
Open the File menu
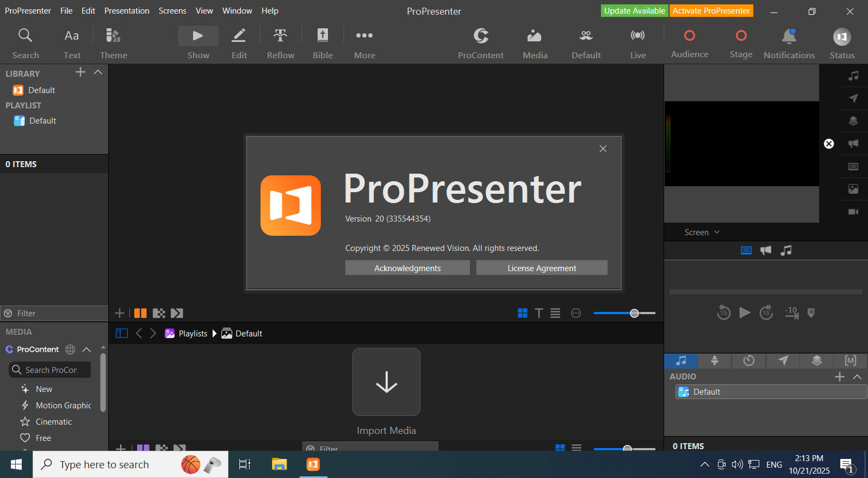[x=66, y=11]
